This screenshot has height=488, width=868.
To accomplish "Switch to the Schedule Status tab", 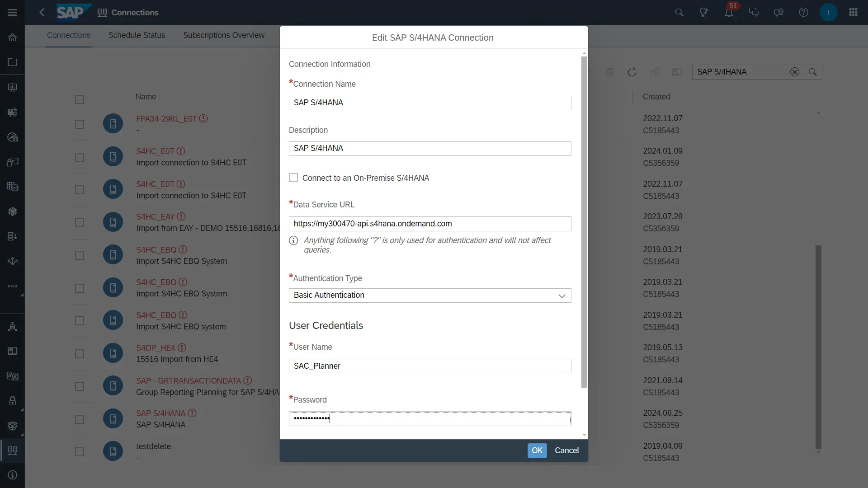I will pos(137,35).
